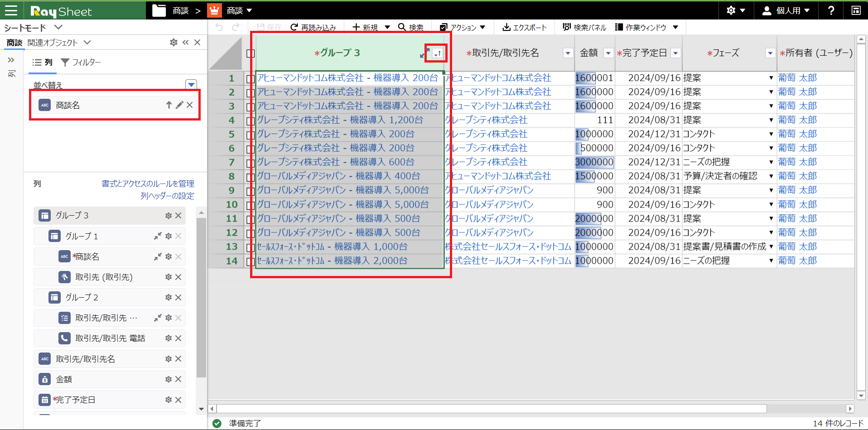Screen dimensions: 868x430
Task: Collapse the side panel with double chevron
Action: coord(186,42)
